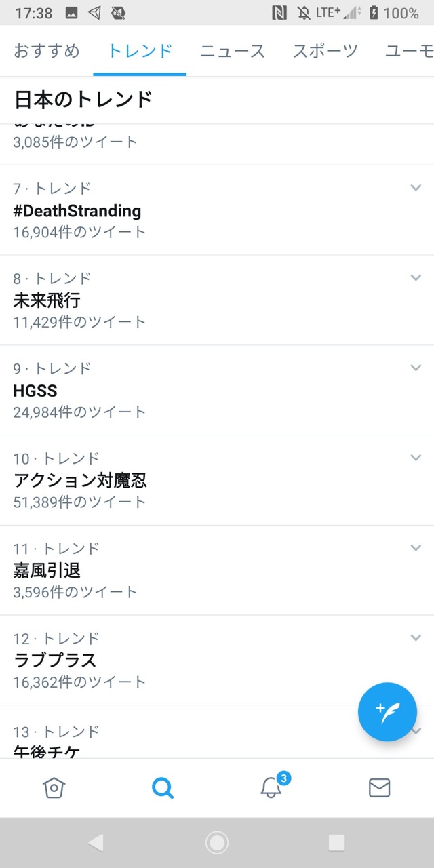View tweets for アクション対魔忍

coord(79,480)
